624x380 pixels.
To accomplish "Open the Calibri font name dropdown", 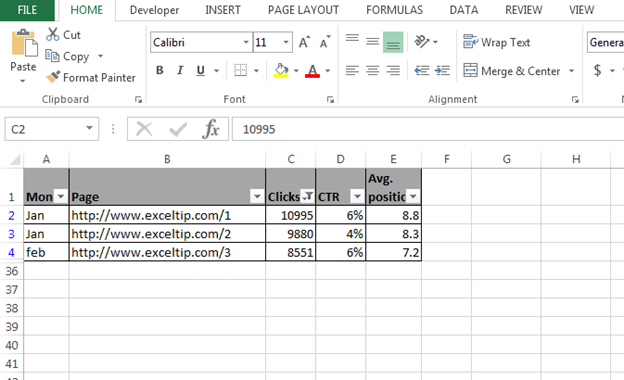I will point(246,42).
